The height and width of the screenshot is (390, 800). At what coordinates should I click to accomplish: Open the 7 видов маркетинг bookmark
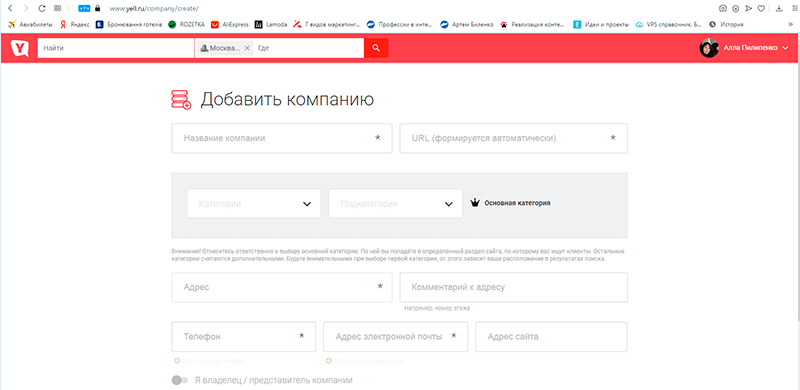[x=327, y=24]
